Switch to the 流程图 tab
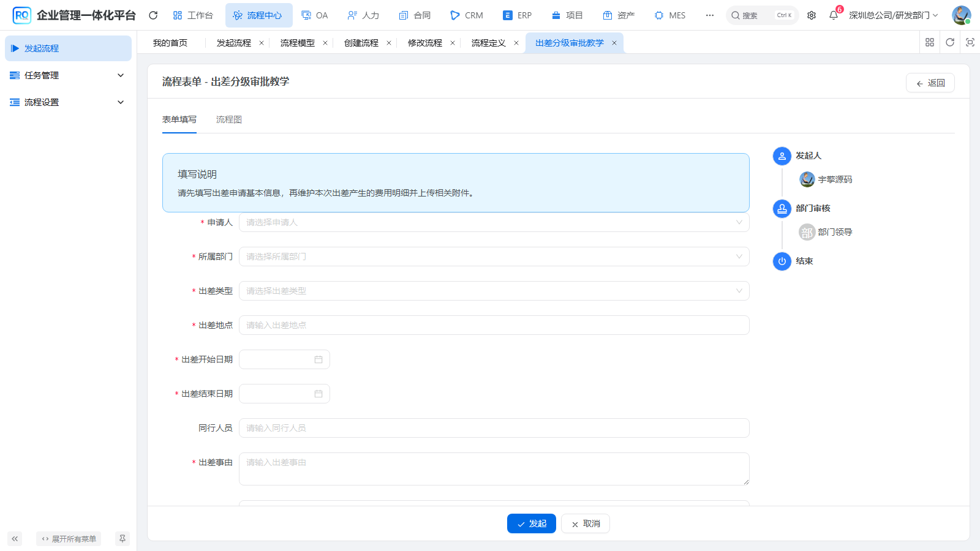Screen dimensions: 980x551 point(229,119)
